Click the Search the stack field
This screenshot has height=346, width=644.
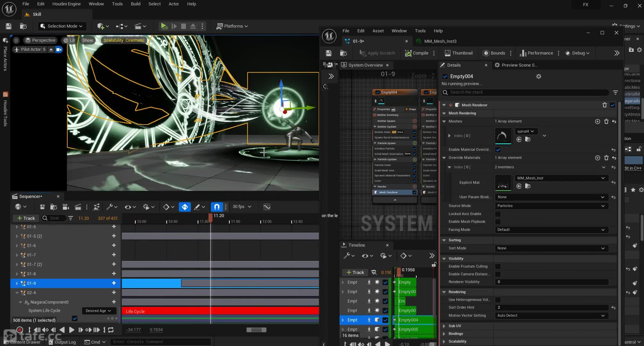click(x=526, y=92)
